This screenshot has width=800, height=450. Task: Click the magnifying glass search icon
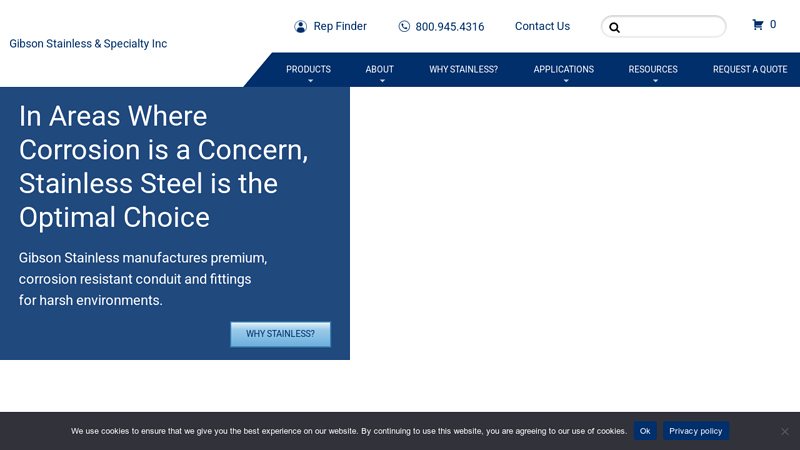click(x=614, y=28)
